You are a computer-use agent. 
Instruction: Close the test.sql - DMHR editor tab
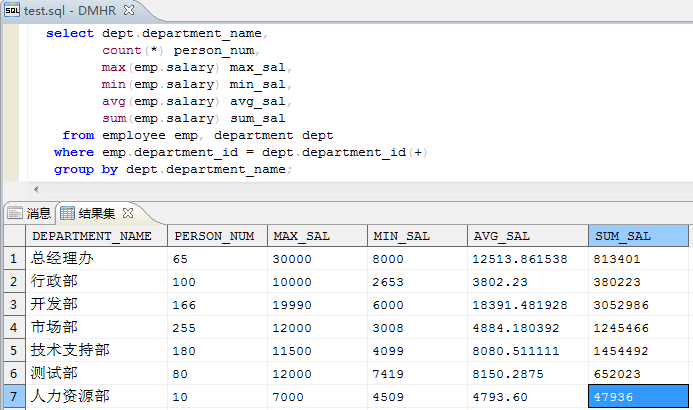[x=127, y=10]
